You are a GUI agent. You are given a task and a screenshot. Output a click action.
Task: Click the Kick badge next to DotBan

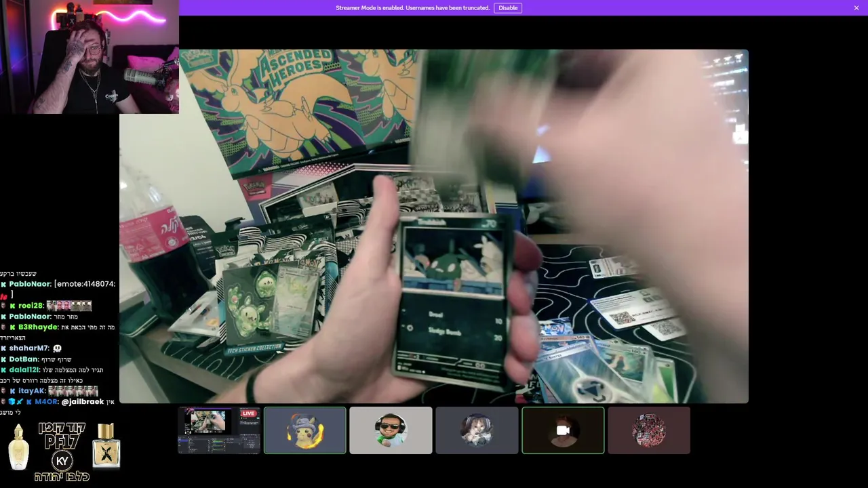point(4,359)
